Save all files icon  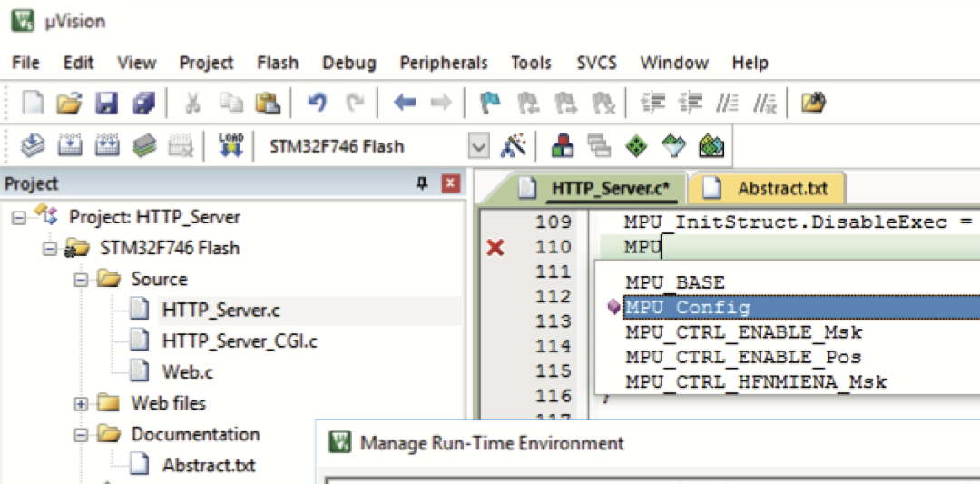point(143,104)
